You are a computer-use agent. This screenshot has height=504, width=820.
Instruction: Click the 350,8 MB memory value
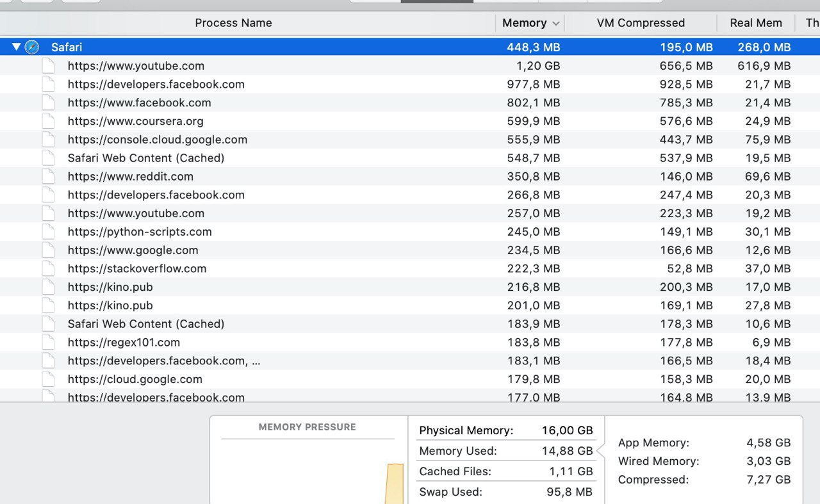tap(534, 176)
